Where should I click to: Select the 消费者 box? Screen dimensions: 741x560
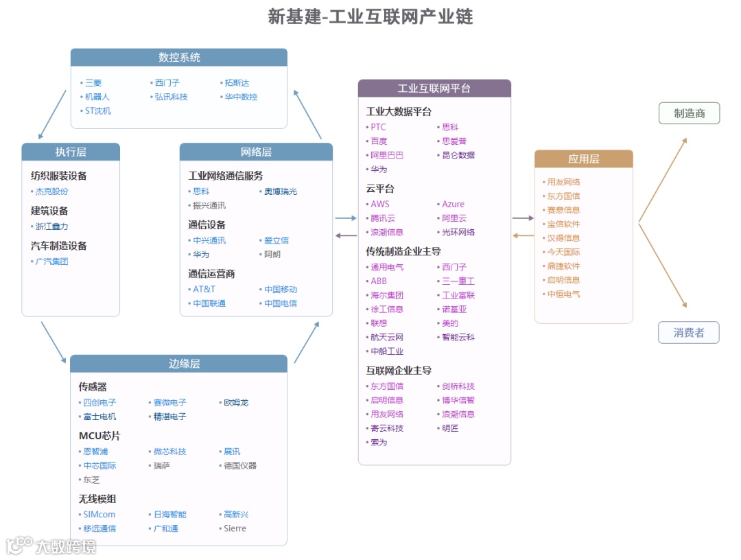(689, 332)
